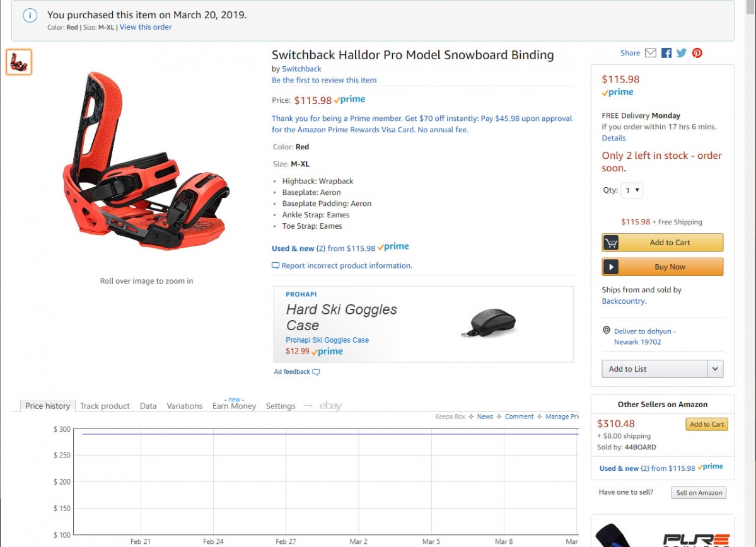This screenshot has height=547, width=756.
Task: Open the View this order link
Action: point(146,27)
